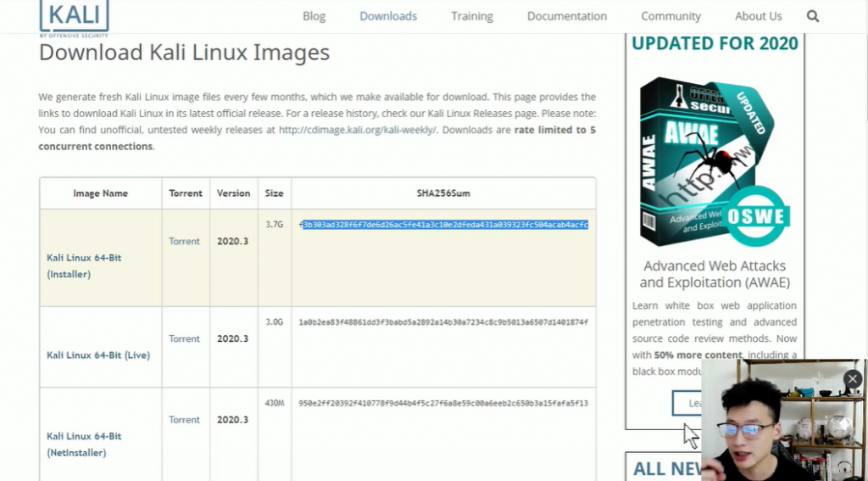Click the NetInstaller row 2020.3 version

pos(232,419)
